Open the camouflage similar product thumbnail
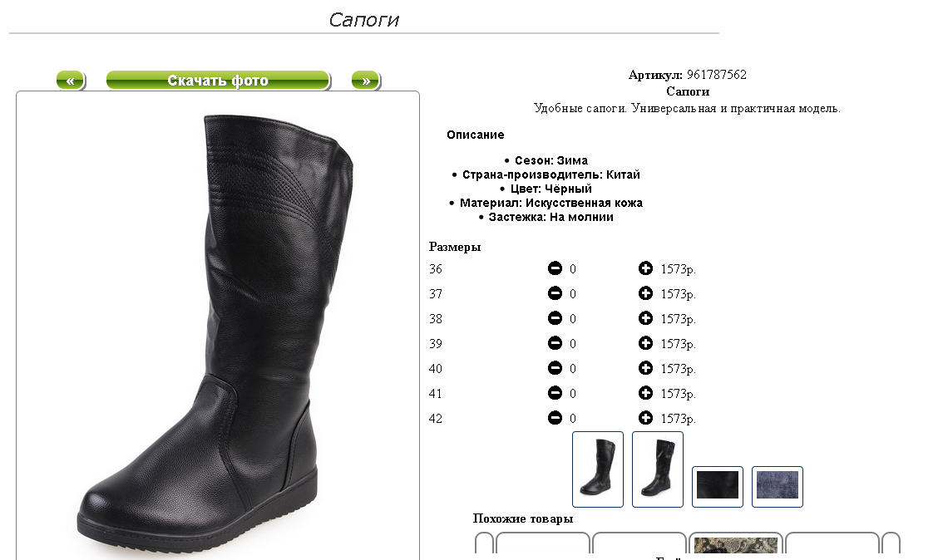Screen dimensions: 943x560 coord(735,545)
